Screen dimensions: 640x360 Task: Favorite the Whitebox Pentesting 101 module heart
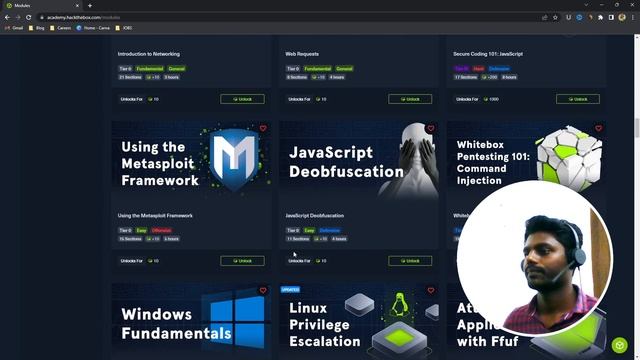pyautogui.click(x=598, y=128)
